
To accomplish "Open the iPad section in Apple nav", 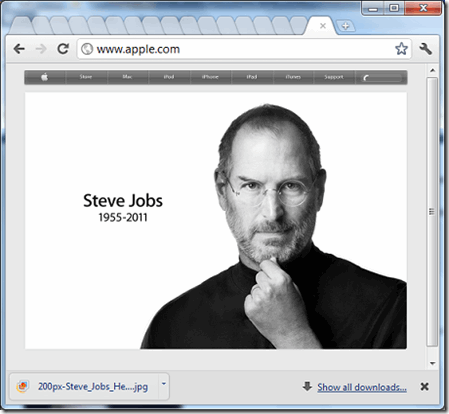I will [252, 77].
